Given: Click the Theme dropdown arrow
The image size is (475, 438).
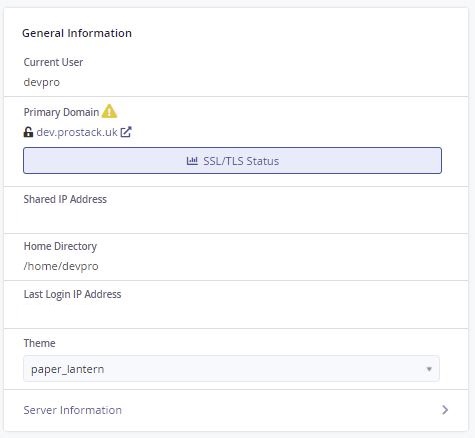Looking at the screenshot, I should coord(429,369).
